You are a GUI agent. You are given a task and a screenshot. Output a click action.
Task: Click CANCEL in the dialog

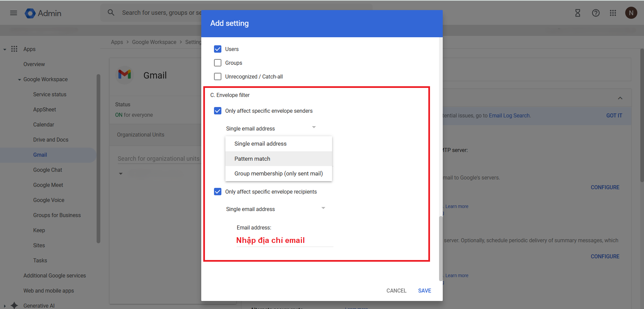coord(396,291)
